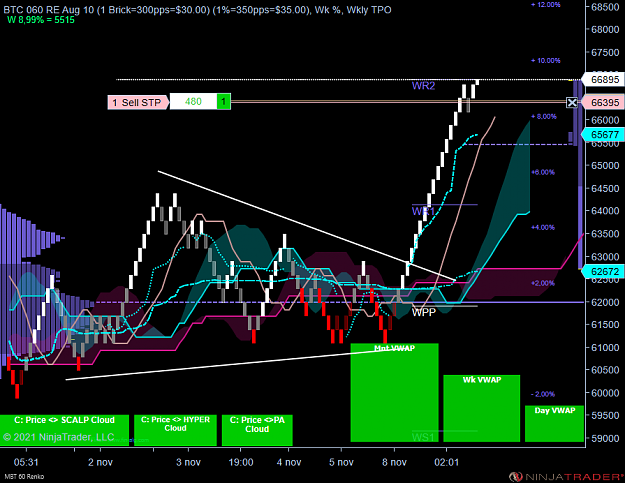Screen dimensions: 625x483
Task: Click the green 'W 8,99% = 5515' readout
Action: tap(41, 20)
